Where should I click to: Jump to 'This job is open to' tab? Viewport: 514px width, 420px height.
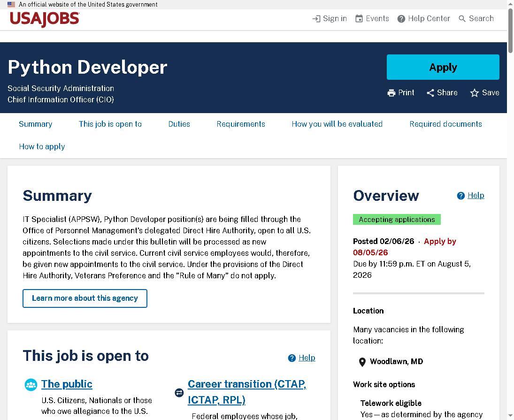pyautogui.click(x=110, y=124)
